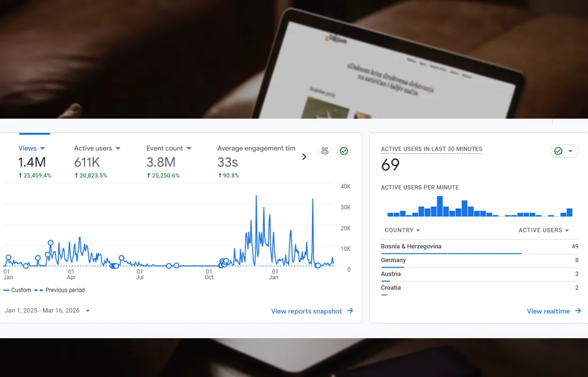Click the green checkmark status icon beside Insights
The image size is (588, 377).
pyautogui.click(x=344, y=151)
